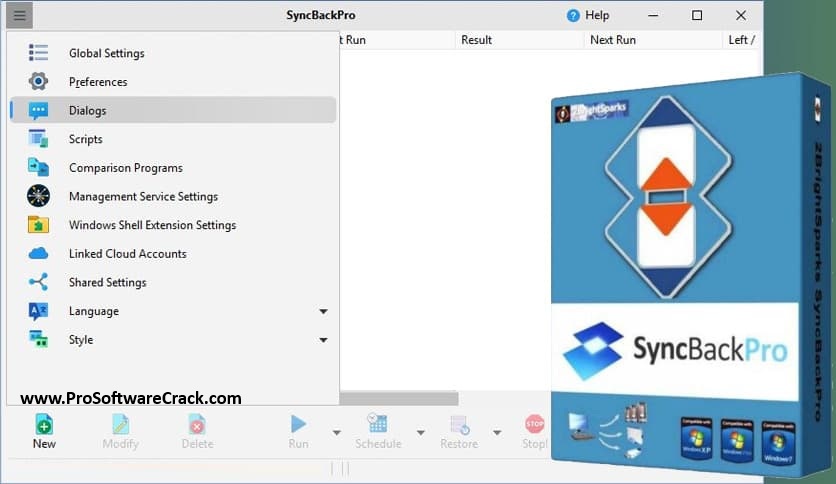Click the Shared Settings share icon
Image resolution: width=836 pixels, height=484 pixels.
[38, 282]
